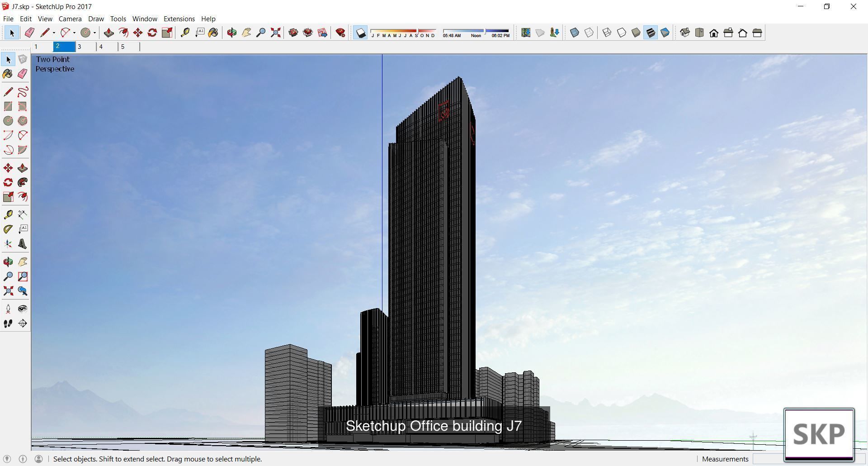Click the Add Location map icon
This screenshot has height=466, width=868.
(526, 33)
